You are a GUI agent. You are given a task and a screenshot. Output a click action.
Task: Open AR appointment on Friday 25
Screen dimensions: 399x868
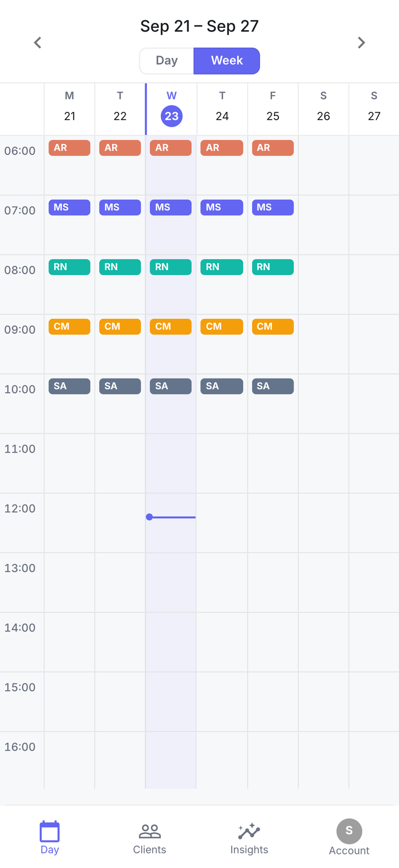[x=273, y=148]
